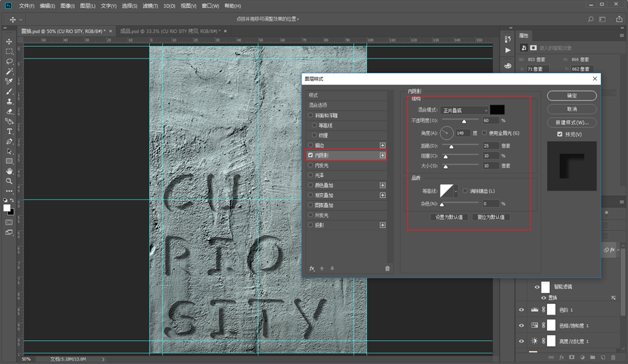Enable the 使用全局光 checkbox
The image size is (628, 364).
point(485,133)
